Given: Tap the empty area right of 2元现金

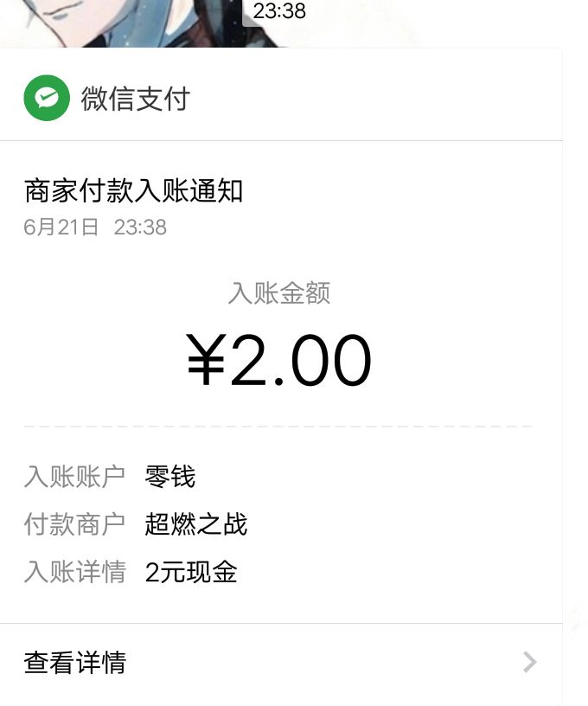Looking at the screenshot, I should (389, 572).
